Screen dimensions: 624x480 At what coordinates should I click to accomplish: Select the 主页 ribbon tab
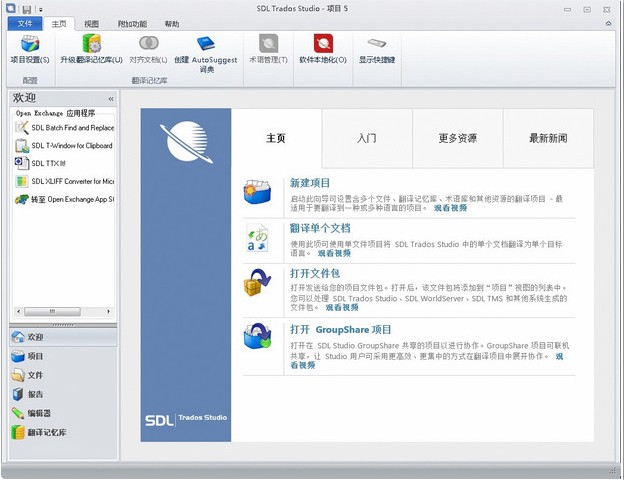pos(59,24)
